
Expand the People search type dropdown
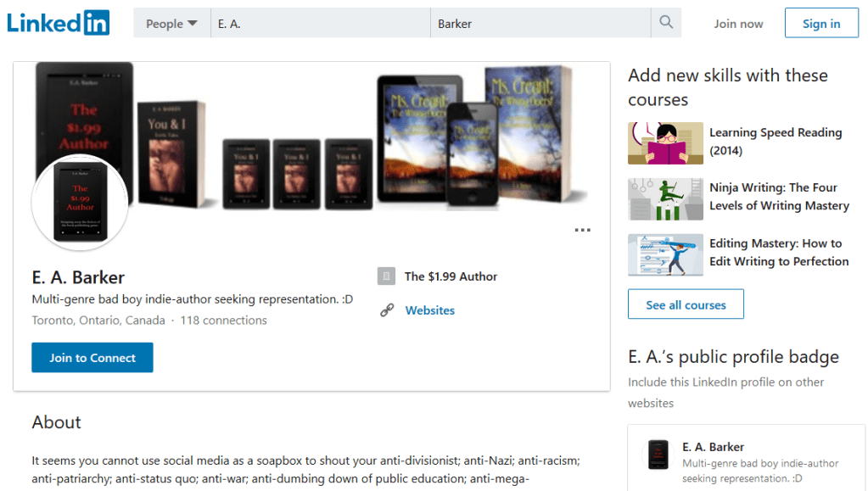pyautogui.click(x=171, y=24)
